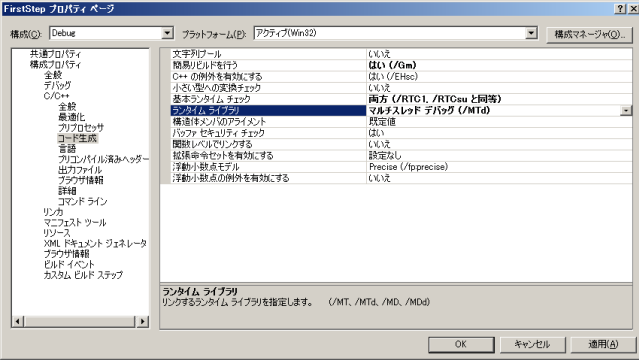This screenshot has width=639, height=360.
Task: Click the 拡張命令セットを有効にする property
Action: pyautogui.click(x=268, y=155)
